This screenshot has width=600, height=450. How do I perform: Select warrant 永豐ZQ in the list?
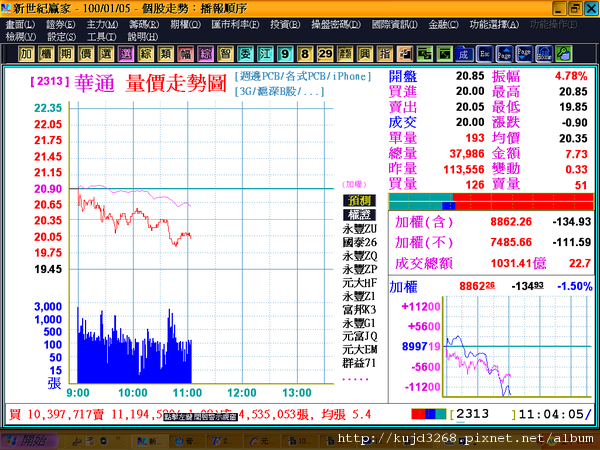pyautogui.click(x=359, y=256)
